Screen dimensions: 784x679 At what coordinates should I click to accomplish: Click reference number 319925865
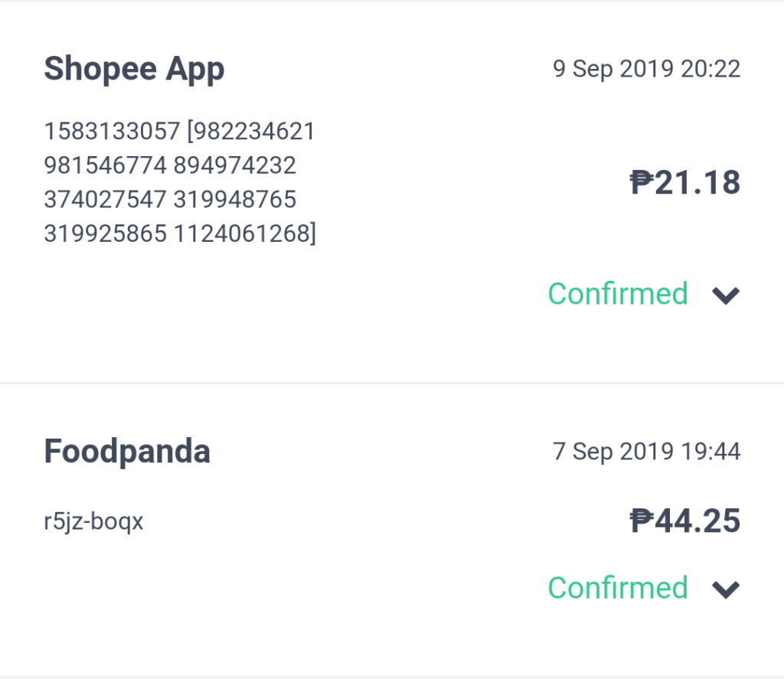click(105, 233)
